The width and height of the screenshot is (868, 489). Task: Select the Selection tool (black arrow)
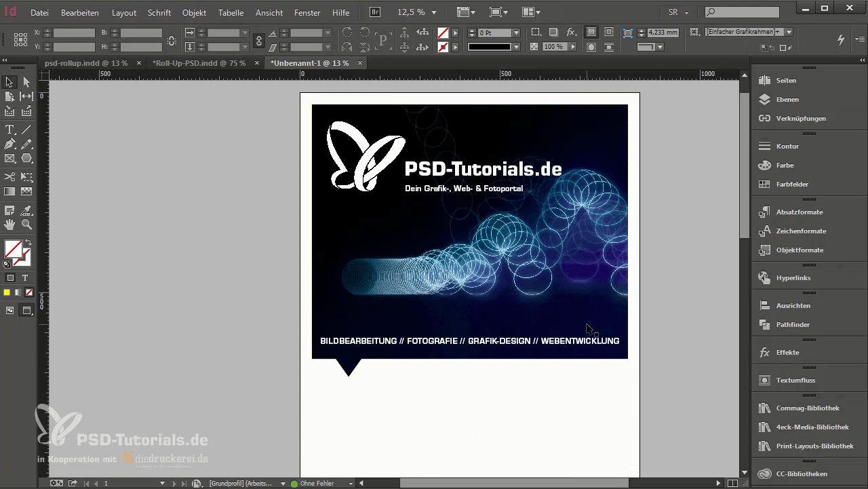(9, 82)
